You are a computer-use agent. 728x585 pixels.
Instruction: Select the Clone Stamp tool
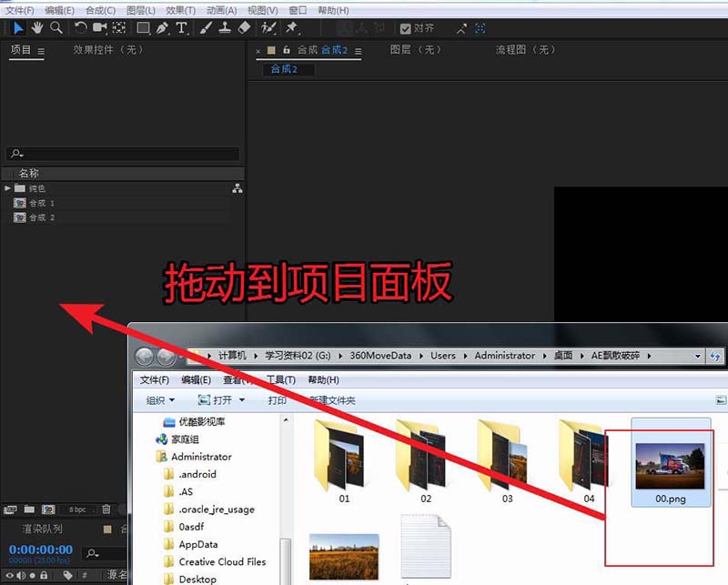(x=225, y=28)
